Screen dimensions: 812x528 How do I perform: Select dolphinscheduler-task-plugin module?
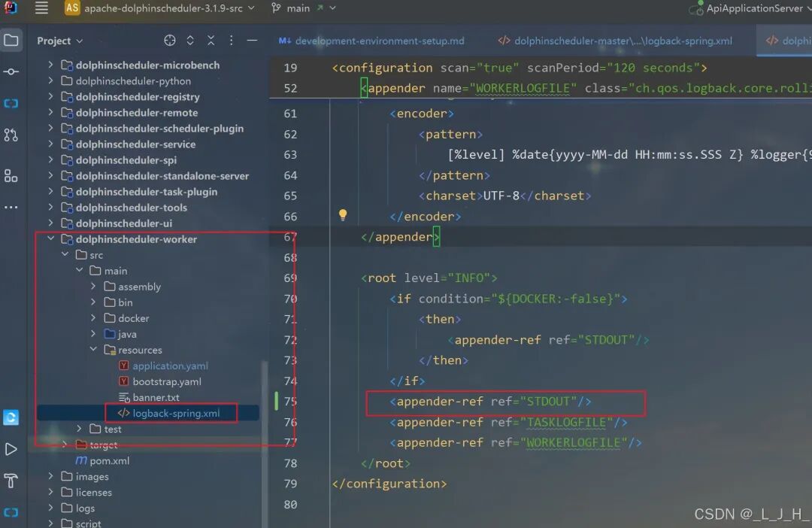pos(147,192)
